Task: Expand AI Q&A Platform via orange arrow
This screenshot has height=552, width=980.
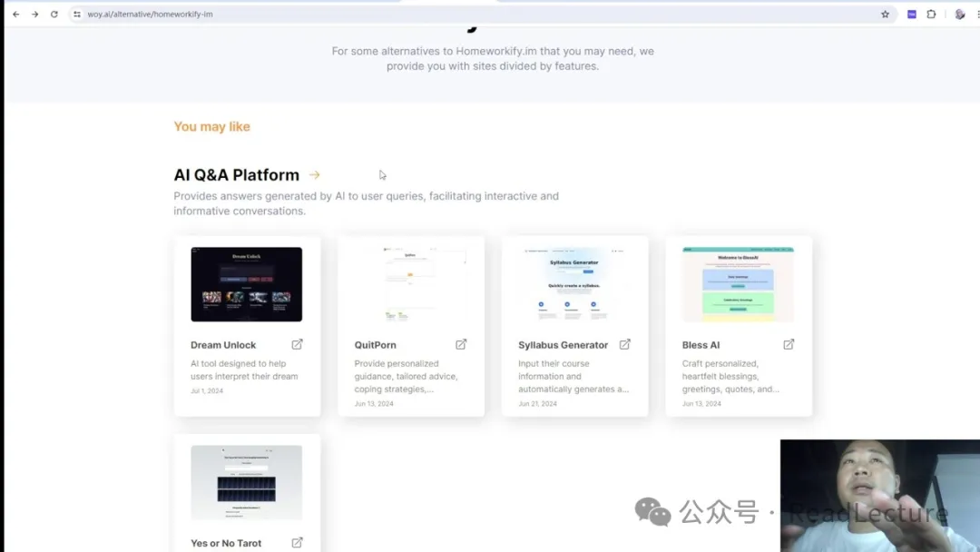Action: point(315,175)
